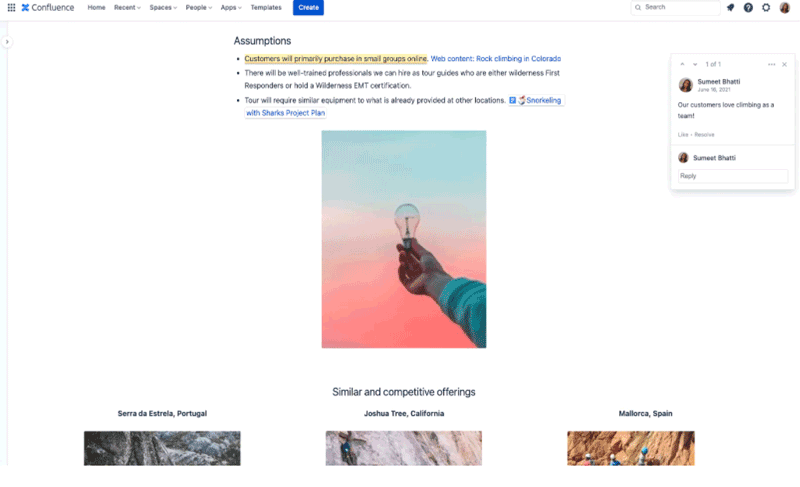800x487 pixels.
Task: Click the Joshua Tree photo
Action: point(404,448)
